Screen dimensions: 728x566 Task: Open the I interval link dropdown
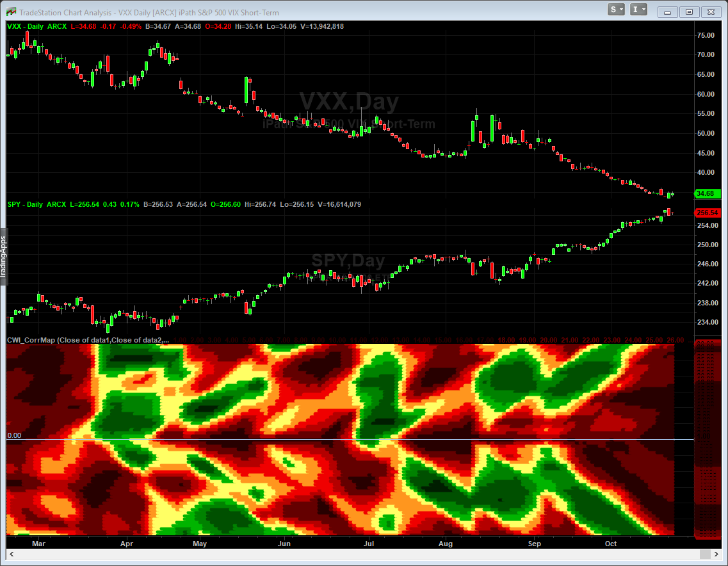639,10
